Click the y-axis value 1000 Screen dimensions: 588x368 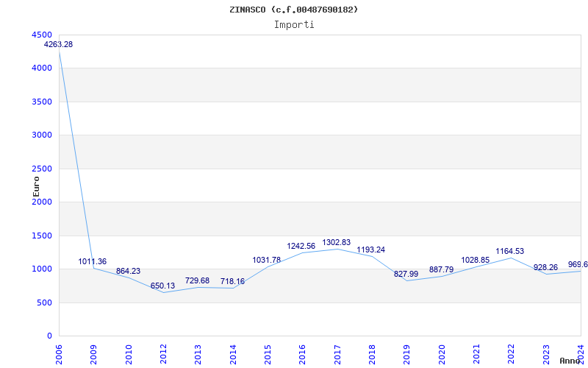42,269
